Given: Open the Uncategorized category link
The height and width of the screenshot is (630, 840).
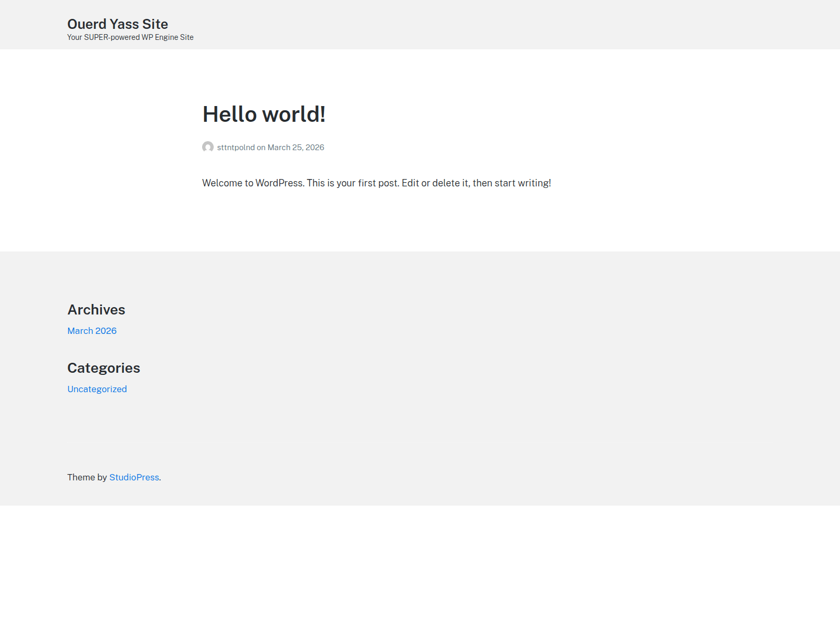Looking at the screenshot, I should 97,389.
